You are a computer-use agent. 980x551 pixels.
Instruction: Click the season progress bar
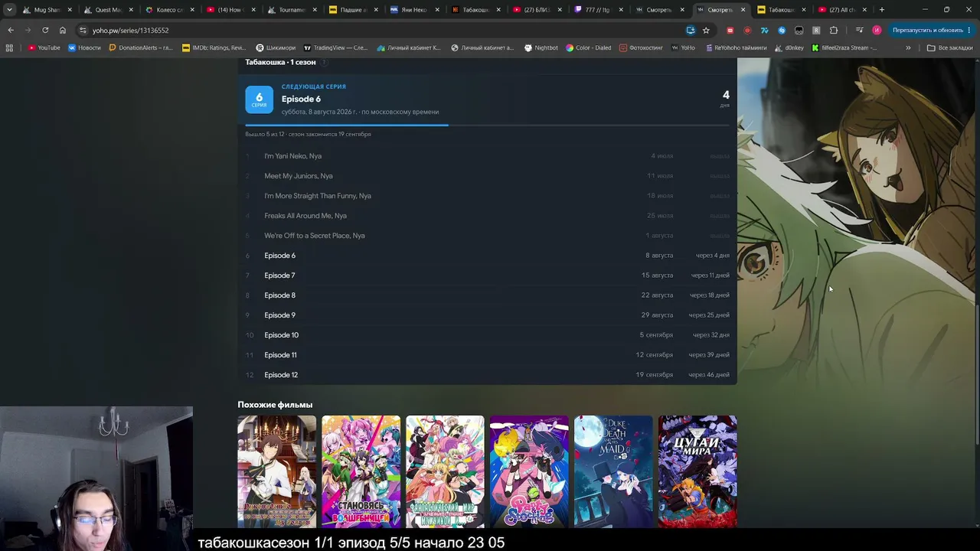pyautogui.click(x=487, y=125)
